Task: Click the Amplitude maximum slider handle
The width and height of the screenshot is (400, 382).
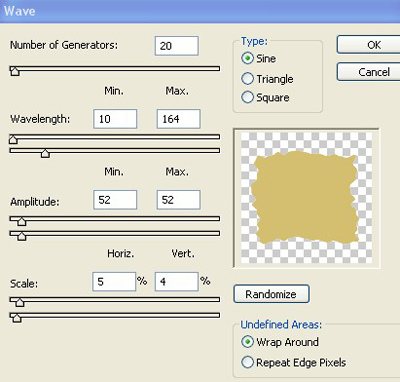Action: 22,236
